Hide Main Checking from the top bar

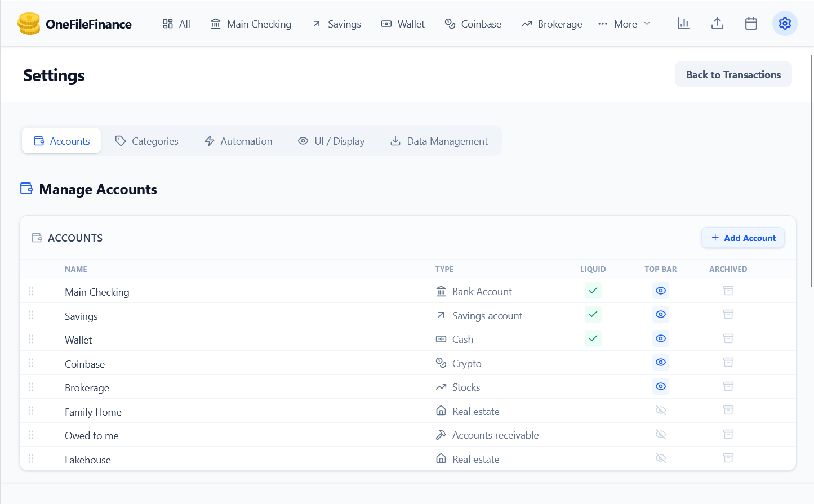tap(660, 291)
